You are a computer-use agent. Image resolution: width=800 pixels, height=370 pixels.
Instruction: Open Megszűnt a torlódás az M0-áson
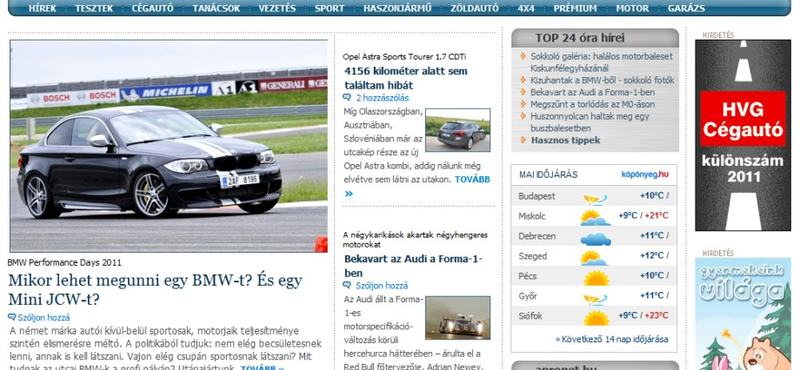click(x=592, y=104)
